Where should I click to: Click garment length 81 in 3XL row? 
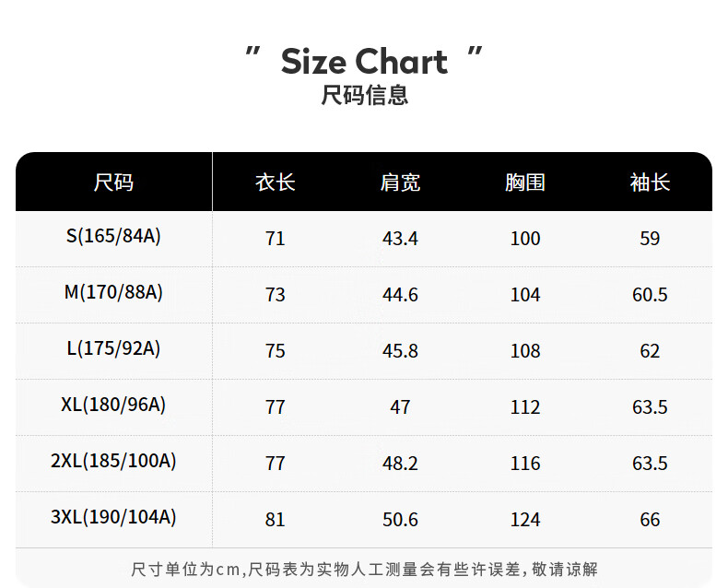click(x=275, y=520)
